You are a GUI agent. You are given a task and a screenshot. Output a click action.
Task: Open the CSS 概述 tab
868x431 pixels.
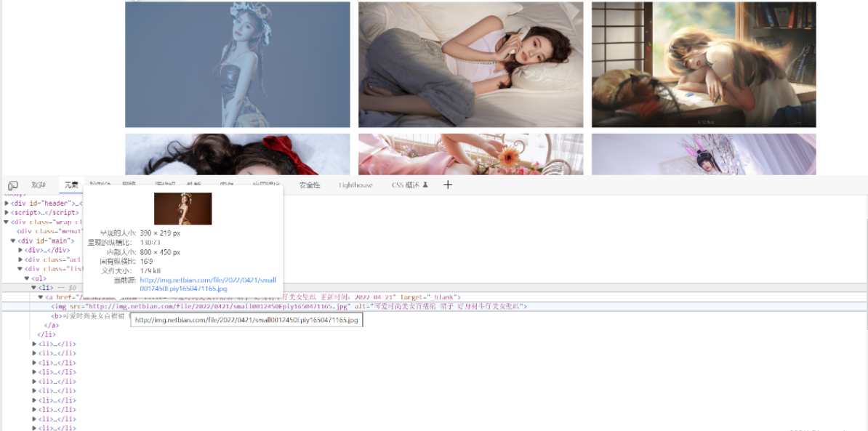pyautogui.click(x=409, y=185)
